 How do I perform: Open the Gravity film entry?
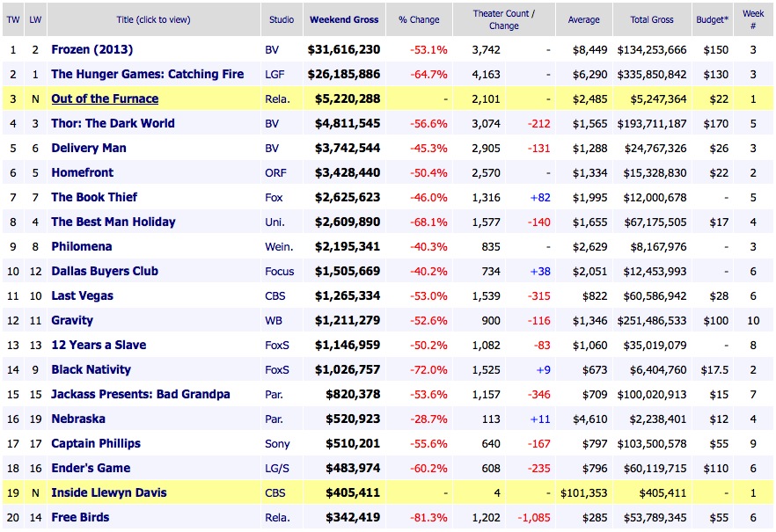74,320
